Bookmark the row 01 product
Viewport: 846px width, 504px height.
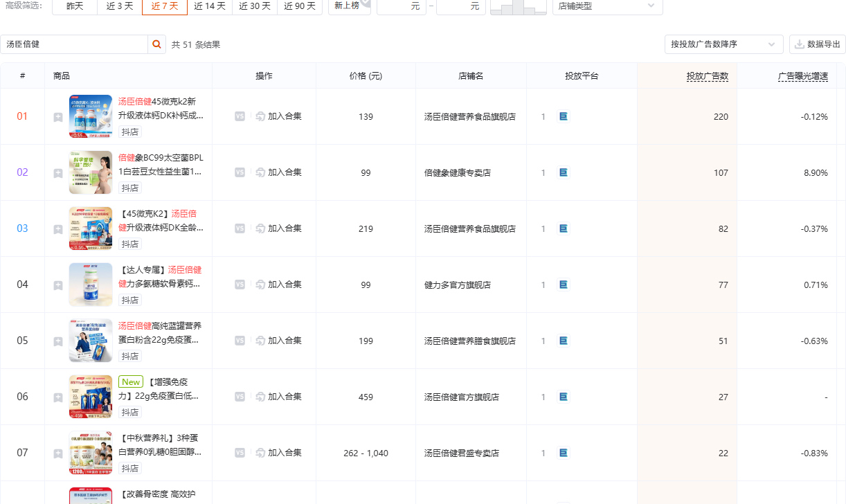click(58, 117)
